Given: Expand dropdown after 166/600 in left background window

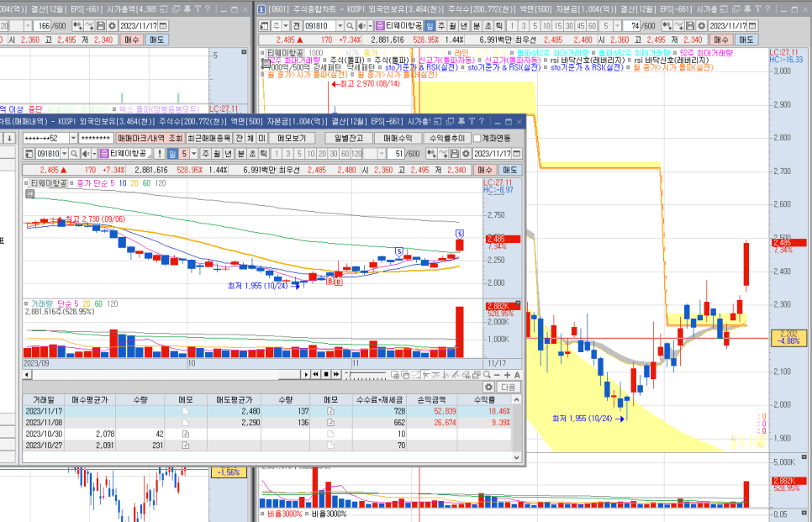Looking at the screenshot, I should [x=28, y=25].
